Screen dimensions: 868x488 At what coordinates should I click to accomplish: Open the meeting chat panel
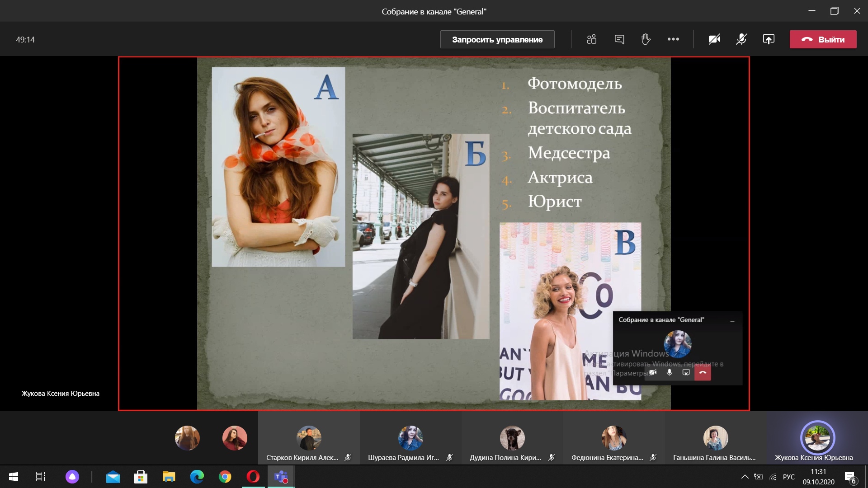point(619,39)
